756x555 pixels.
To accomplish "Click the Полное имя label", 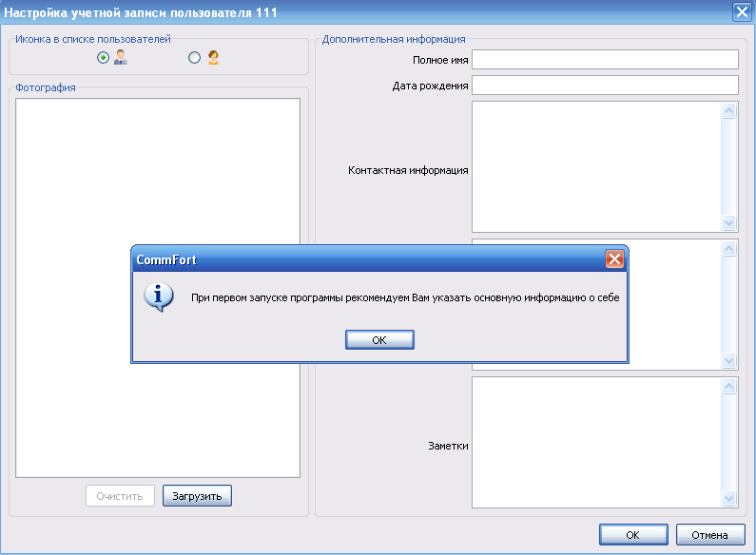I will pos(440,60).
